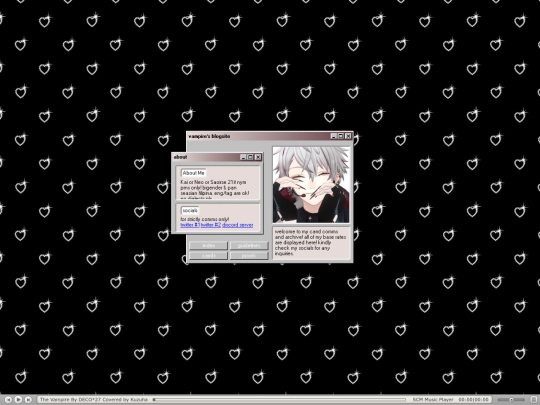
Task: Toggle playlist icon at music player's right end
Action: 533,399
